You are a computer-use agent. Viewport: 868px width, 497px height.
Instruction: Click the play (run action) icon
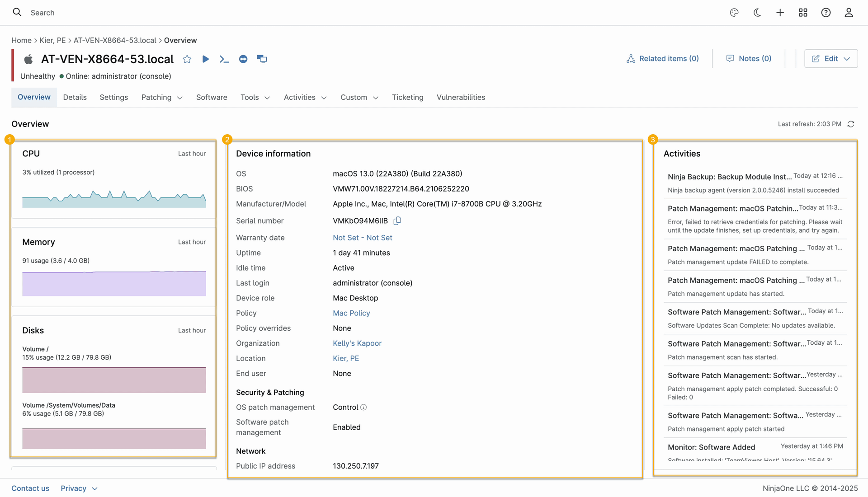206,59
